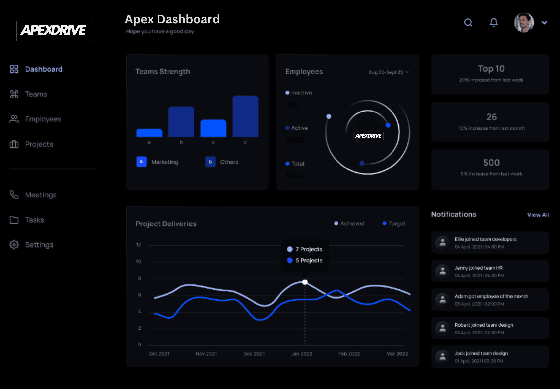Click the 'Jan 2022' axis label
Viewport: 560px width, 392px height.
pos(302,354)
